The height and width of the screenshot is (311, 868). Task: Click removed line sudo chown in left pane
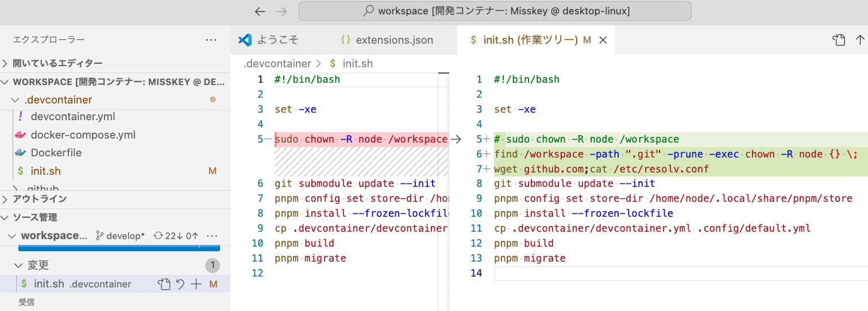tap(361, 139)
